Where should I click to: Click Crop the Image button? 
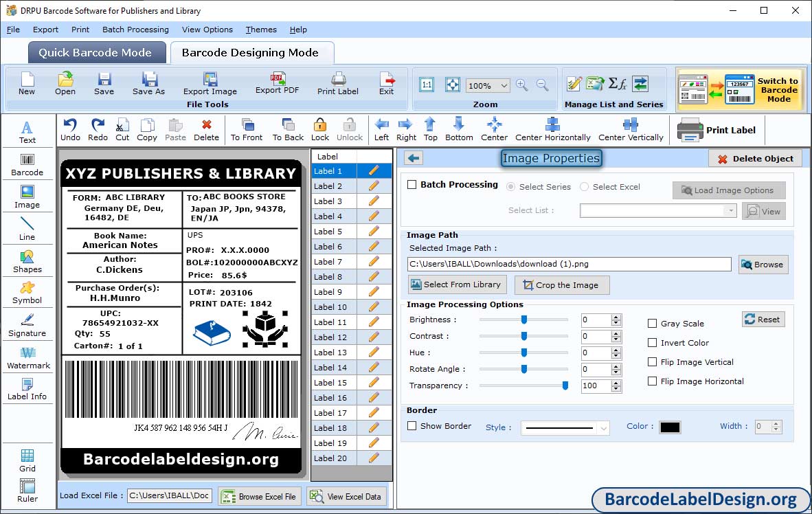tap(561, 285)
